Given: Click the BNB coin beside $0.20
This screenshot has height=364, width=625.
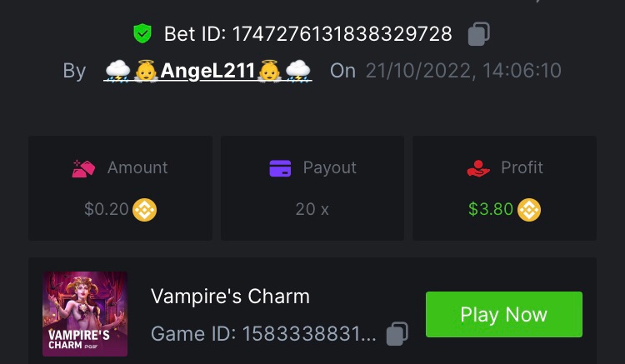Looking at the screenshot, I should tap(145, 210).
